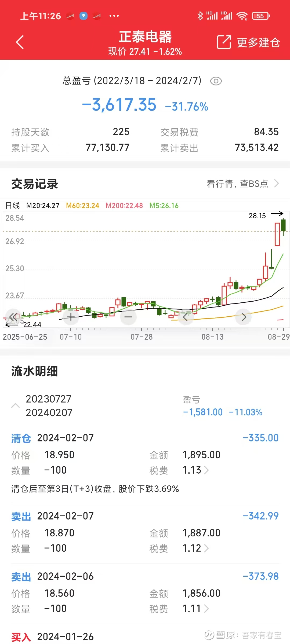Tap the 流水明细 section heading

pos(35,371)
